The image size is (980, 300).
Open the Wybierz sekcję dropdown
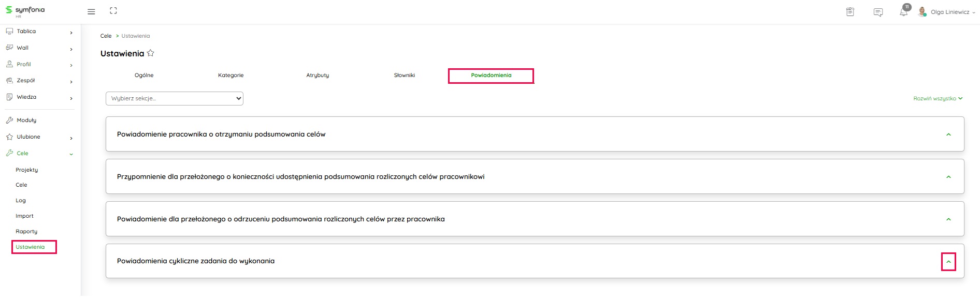point(175,98)
